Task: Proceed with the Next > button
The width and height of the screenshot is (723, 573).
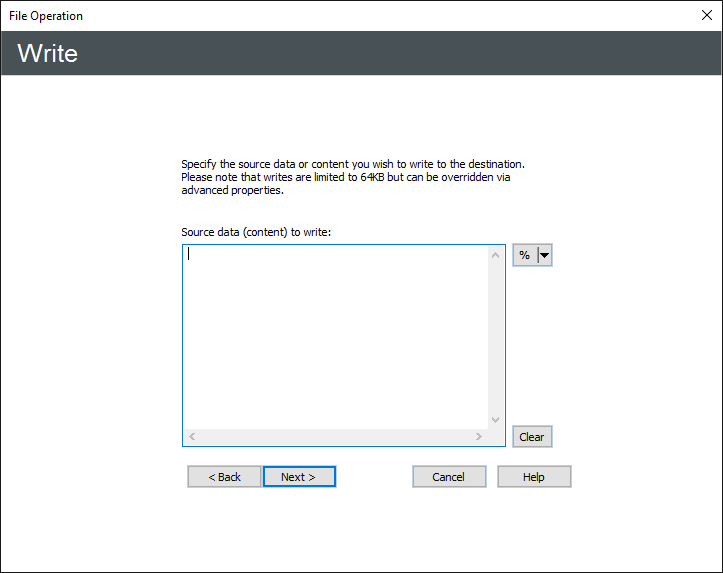Action: (299, 477)
